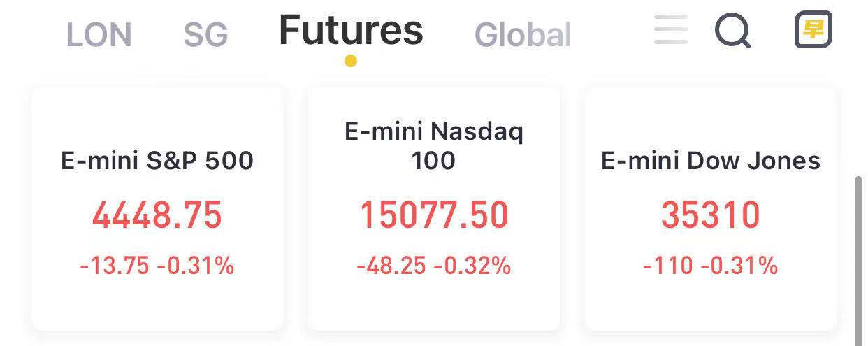Open the search magnifier icon
Screen dimensions: 868x346
[x=733, y=31]
